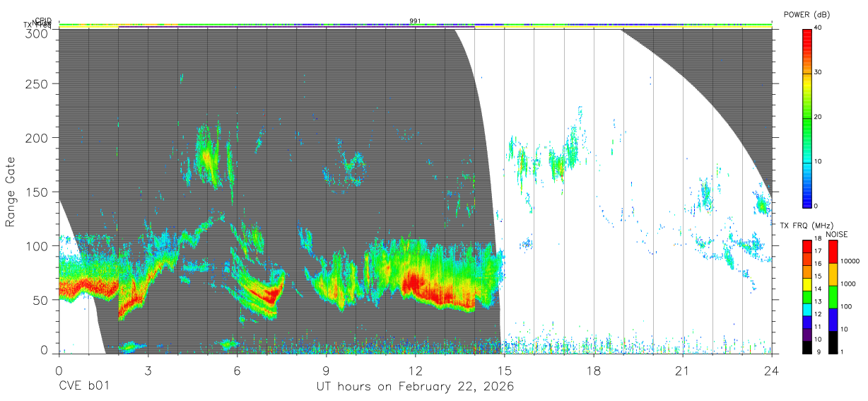The height and width of the screenshot is (401, 868).
Task: Click the 'CPID' label at top left
Action: (x=43, y=21)
